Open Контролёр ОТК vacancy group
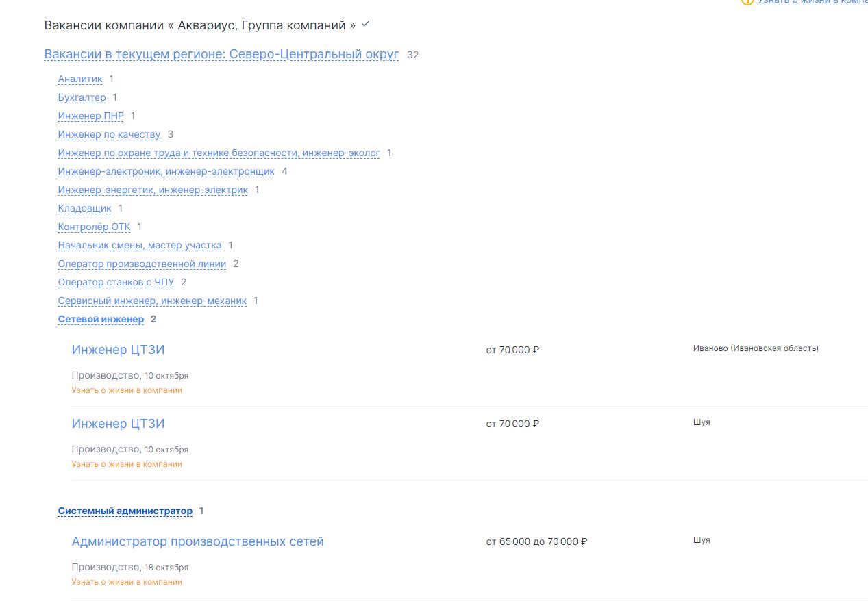 94,227
